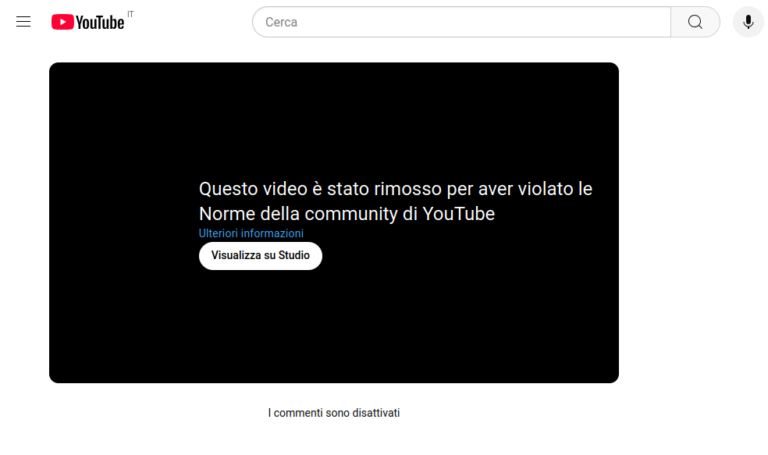This screenshot has width=768, height=455.
Task: Select the removed-video message text
Action: 395,201
